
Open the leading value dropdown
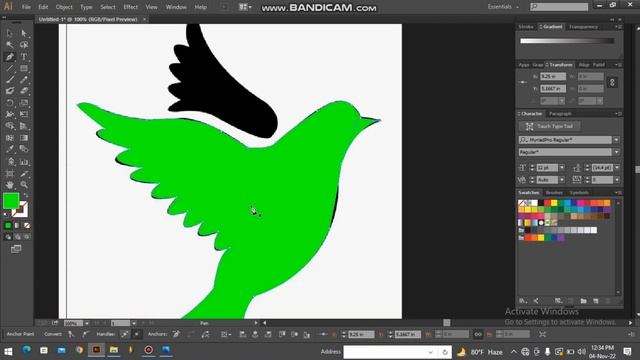tap(617, 168)
